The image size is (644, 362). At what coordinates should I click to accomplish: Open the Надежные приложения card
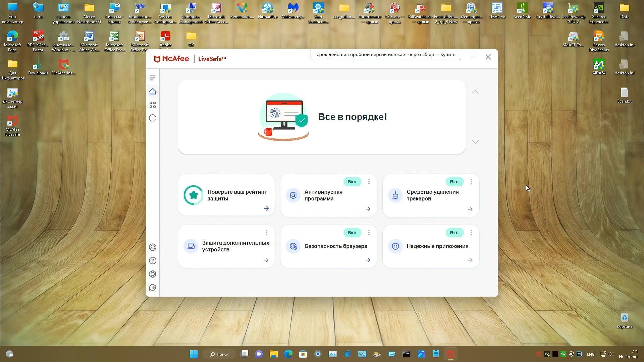(437, 246)
